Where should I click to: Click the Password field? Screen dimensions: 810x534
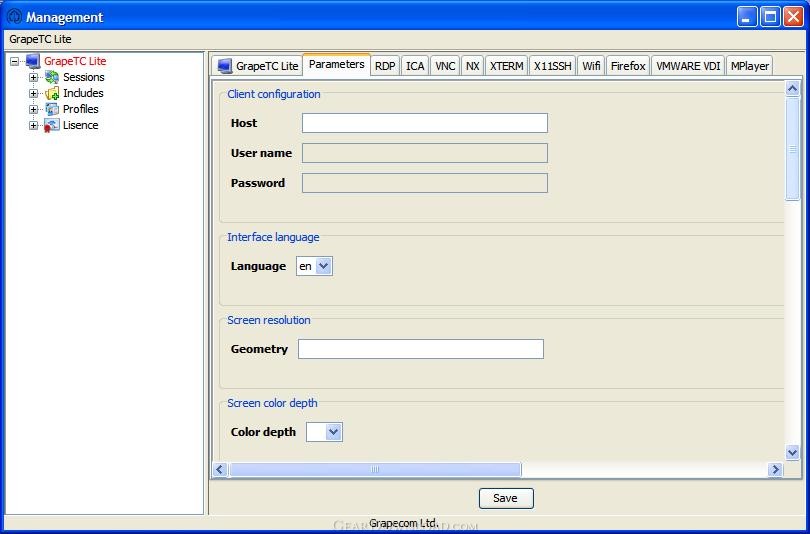425,183
